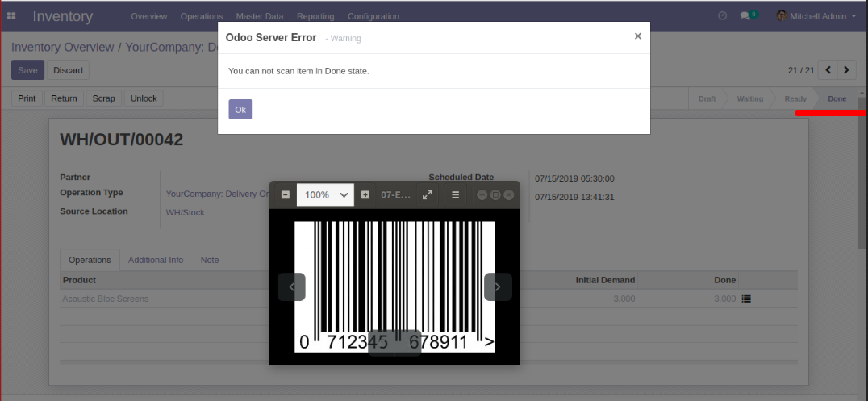The image size is (868, 401).
Task: Click the scheduled date 07/15/2019 05:30:00
Action: coord(574,178)
